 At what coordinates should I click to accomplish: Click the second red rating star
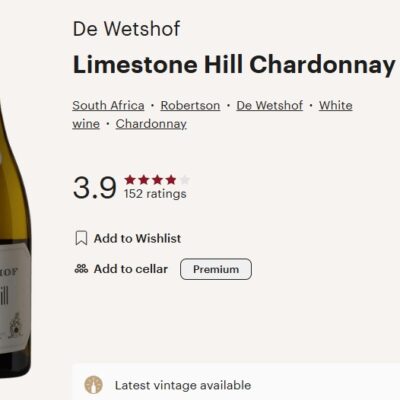click(144, 180)
